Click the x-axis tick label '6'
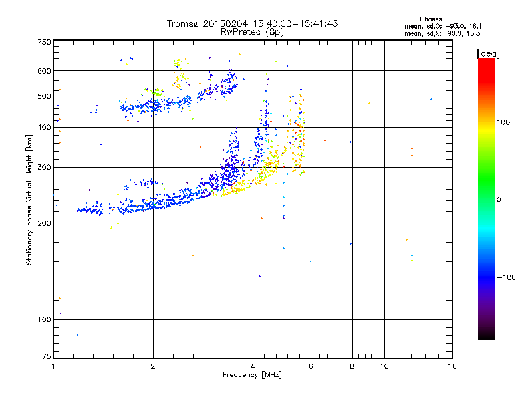This screenshot has height=399, width=532. point(311,366)
